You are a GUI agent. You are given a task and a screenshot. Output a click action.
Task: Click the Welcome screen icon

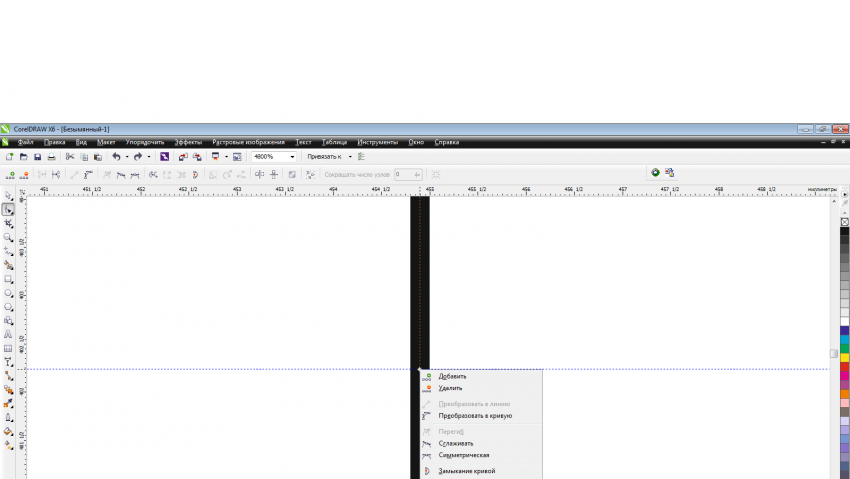237,157
